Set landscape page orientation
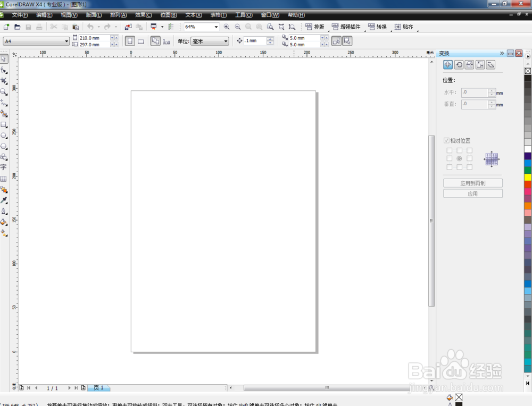 pos(141,41)
